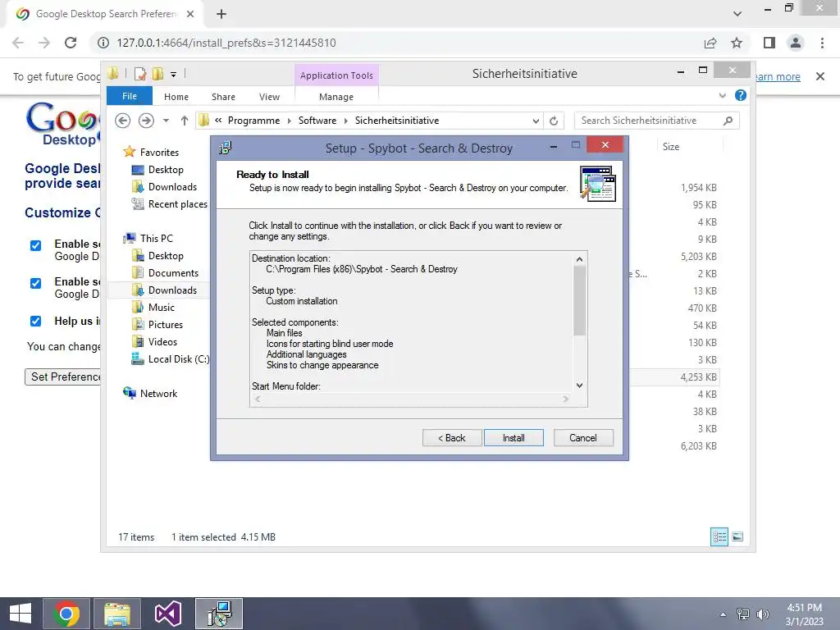Open Chrome profile avatar menu
The width and height of the screenshot is (840, 630).
click(x=796, y=43)
